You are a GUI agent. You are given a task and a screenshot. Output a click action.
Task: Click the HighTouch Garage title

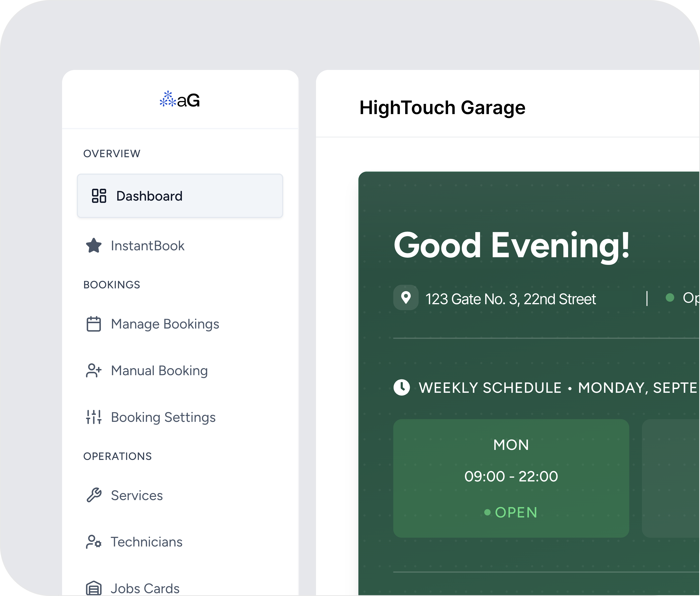(442, 108)
